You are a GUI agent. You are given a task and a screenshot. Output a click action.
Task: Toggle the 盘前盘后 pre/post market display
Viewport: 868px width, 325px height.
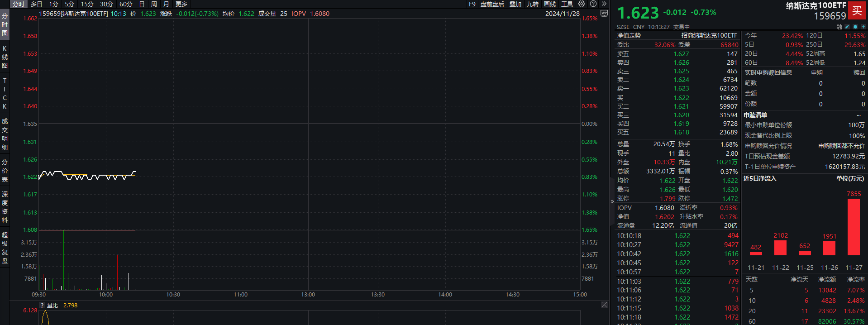pyautogui.click(x=492, y=4)
